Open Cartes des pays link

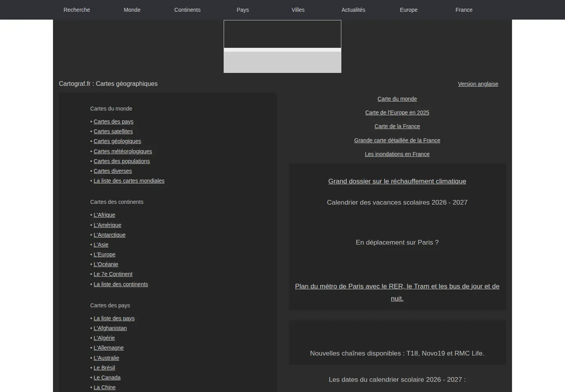click(113, 122)
